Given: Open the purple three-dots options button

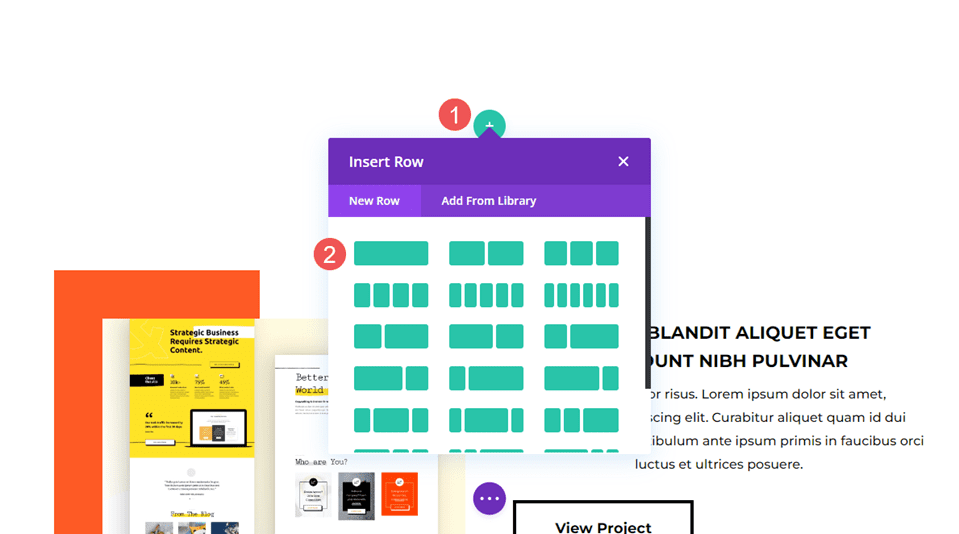Looking at the screenshot, I should [x=489, y=498].
